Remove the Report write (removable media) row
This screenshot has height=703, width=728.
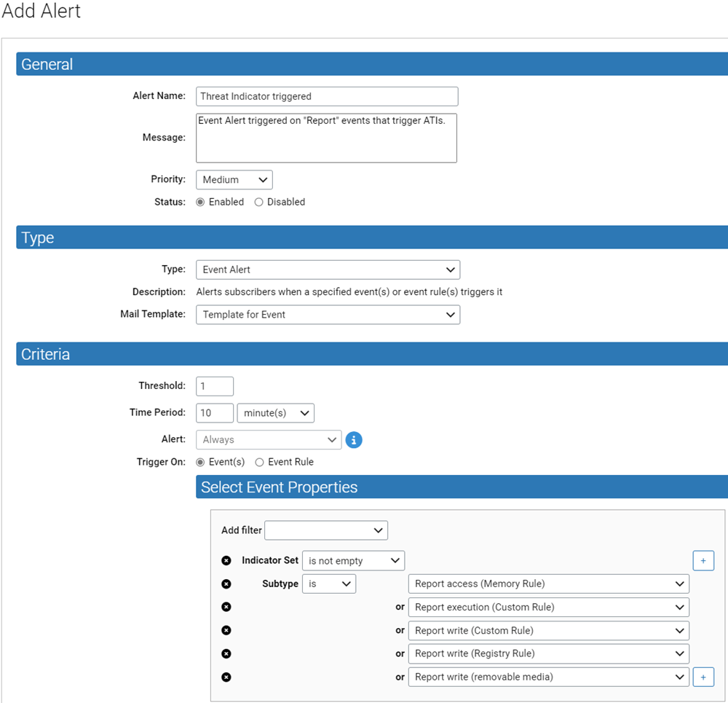(226, 677)
